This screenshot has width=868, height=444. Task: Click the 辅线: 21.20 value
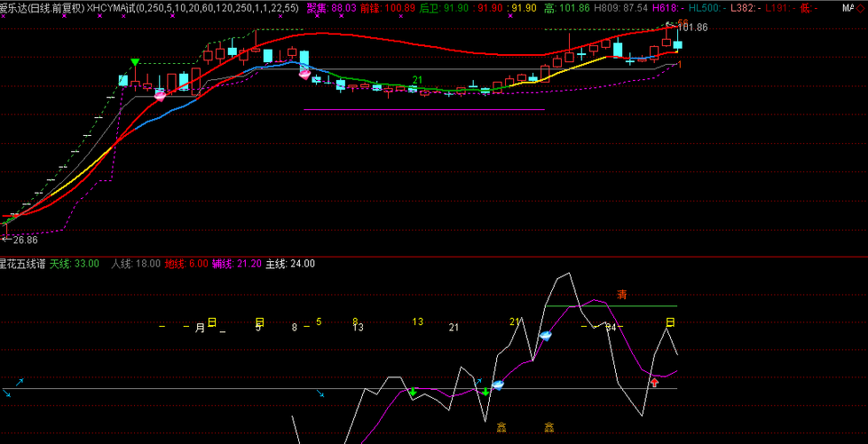tap(236, 264)
